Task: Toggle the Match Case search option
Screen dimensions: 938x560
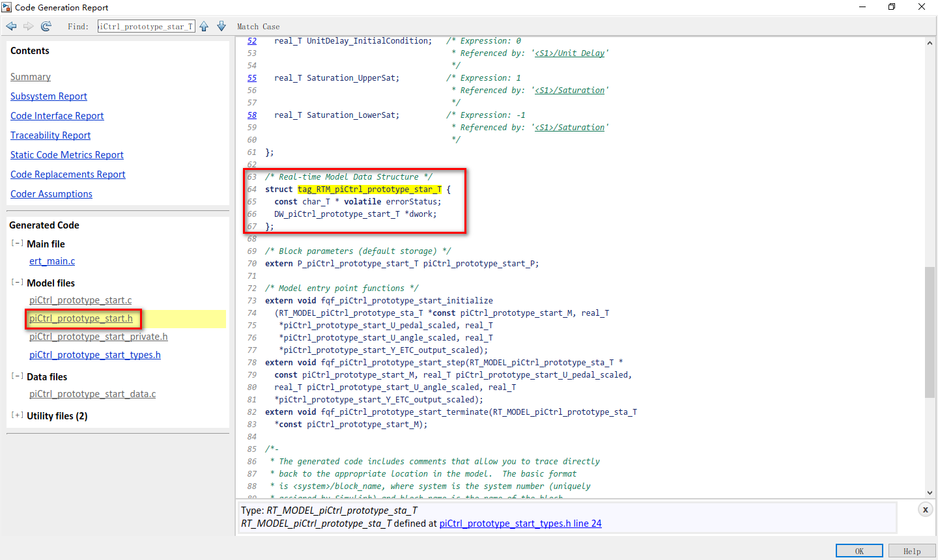Action: pos(258,27)
